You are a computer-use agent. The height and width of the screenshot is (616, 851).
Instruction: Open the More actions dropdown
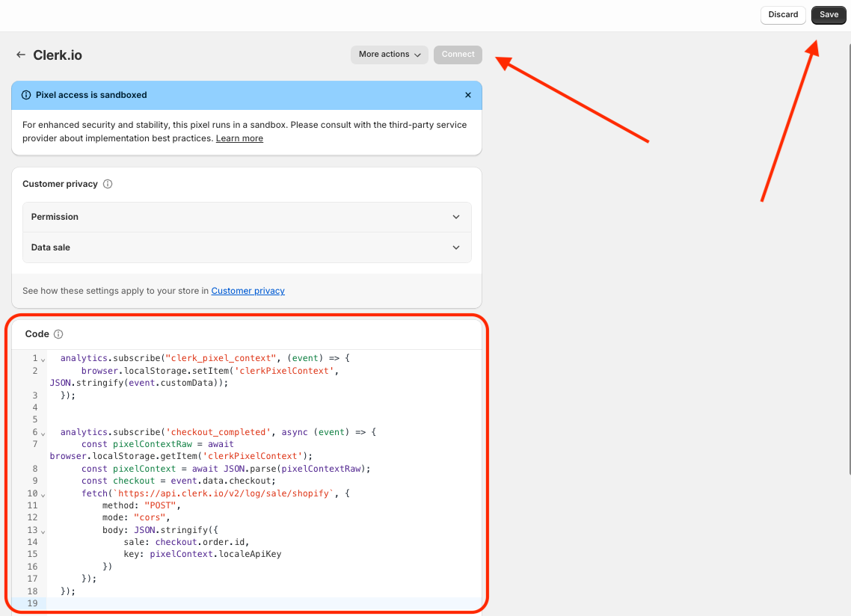(x=389, y=55)
